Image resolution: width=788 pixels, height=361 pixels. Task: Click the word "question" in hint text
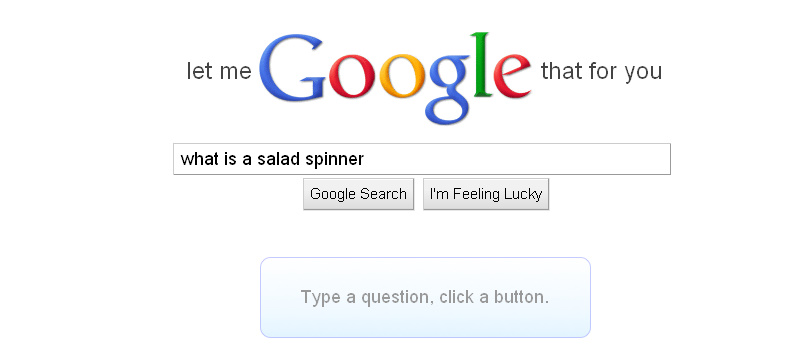click(397, 298)
